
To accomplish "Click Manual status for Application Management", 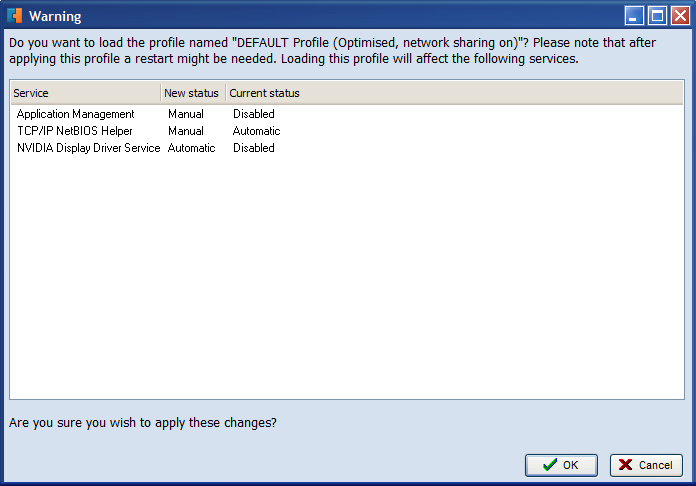I will [x=186, y=114].
